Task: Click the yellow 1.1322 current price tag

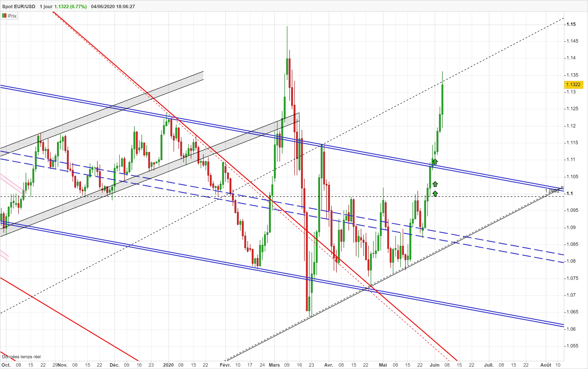Action: [x=573, y=84]
